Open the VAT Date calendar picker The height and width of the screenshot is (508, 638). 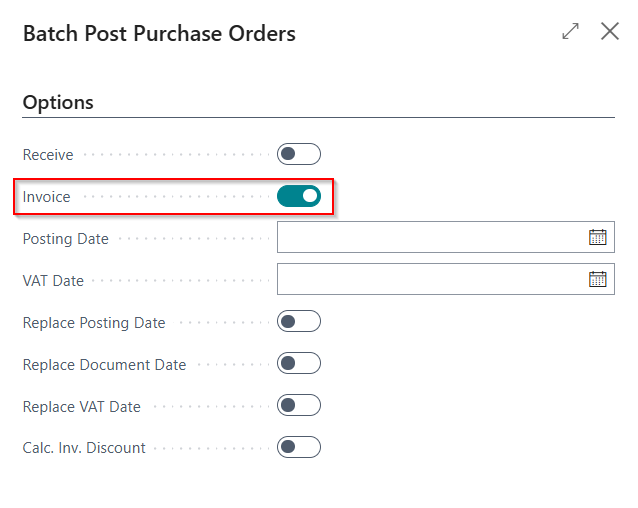tap(597, 279)
